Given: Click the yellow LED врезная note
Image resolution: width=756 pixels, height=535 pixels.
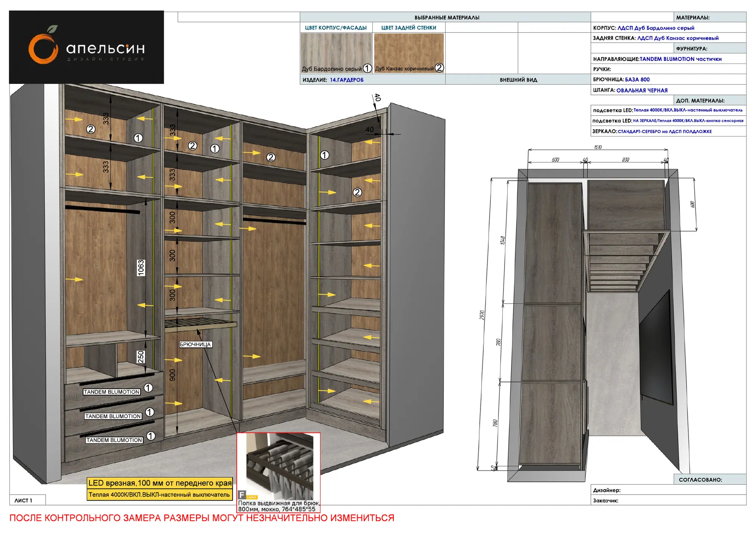Looking at the screenshot, I should pos(160,483).
